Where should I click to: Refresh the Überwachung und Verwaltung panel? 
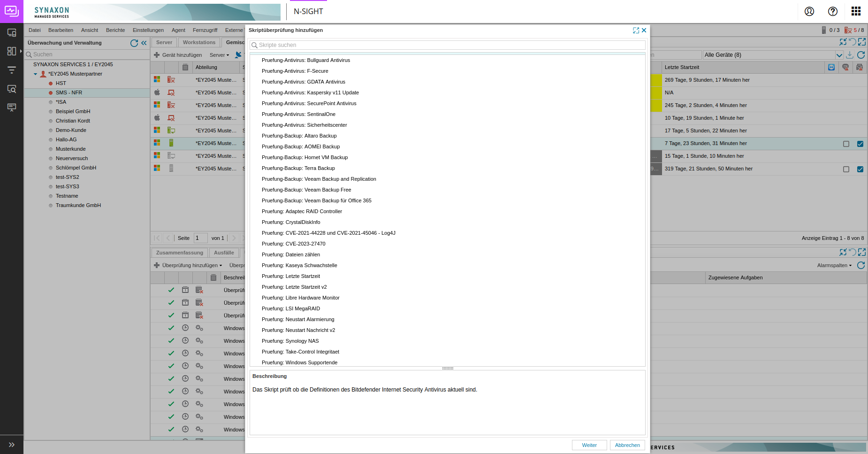click(x=134, y=43)
